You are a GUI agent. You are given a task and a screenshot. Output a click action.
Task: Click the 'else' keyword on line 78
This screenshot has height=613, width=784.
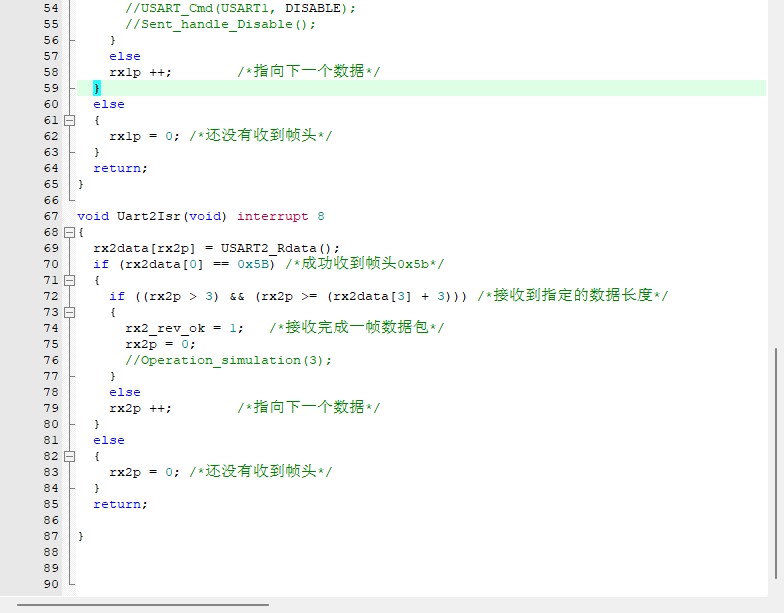124,392
